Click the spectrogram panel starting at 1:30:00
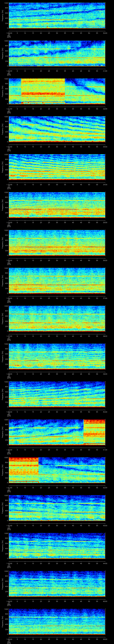This screenshot has height=644, width=114. click(57, 53)
